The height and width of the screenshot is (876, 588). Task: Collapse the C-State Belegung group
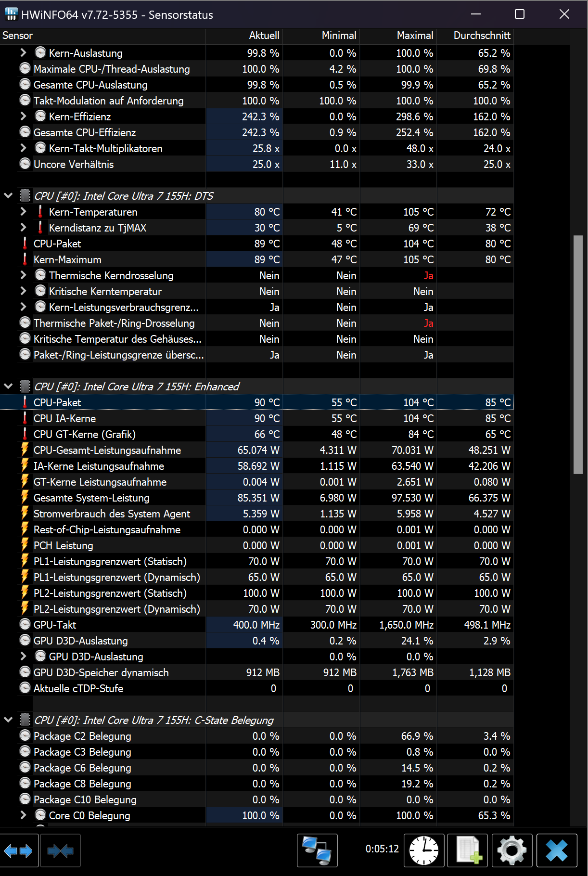click(8, 720)
